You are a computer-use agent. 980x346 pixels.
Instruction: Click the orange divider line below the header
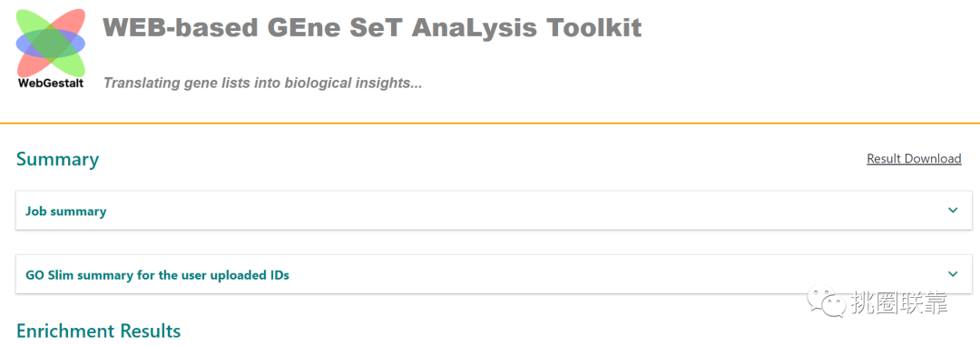[x=490, y=124]
